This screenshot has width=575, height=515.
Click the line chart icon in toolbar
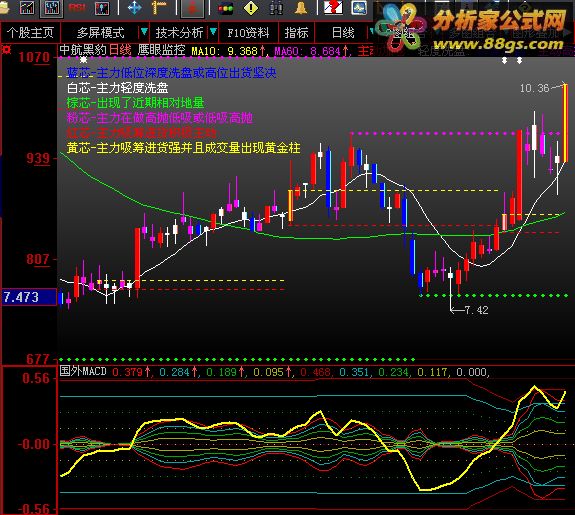click(27, 8)
